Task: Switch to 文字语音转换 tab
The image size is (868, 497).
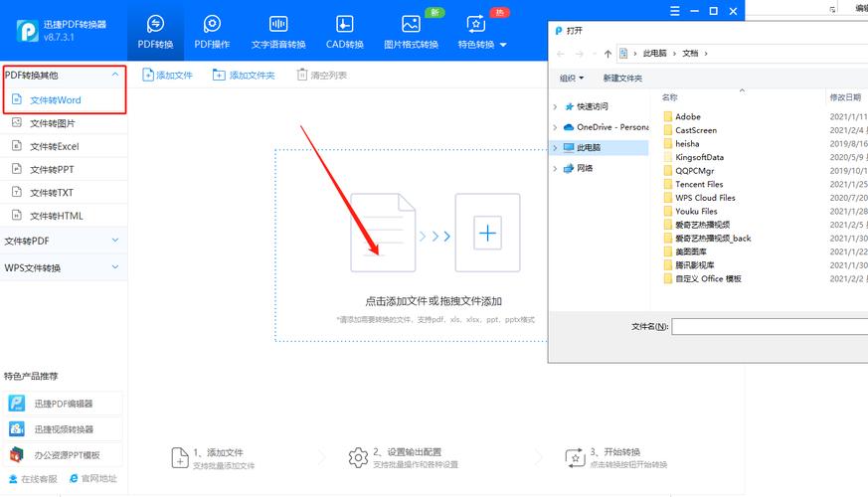Action: (278, 31)
